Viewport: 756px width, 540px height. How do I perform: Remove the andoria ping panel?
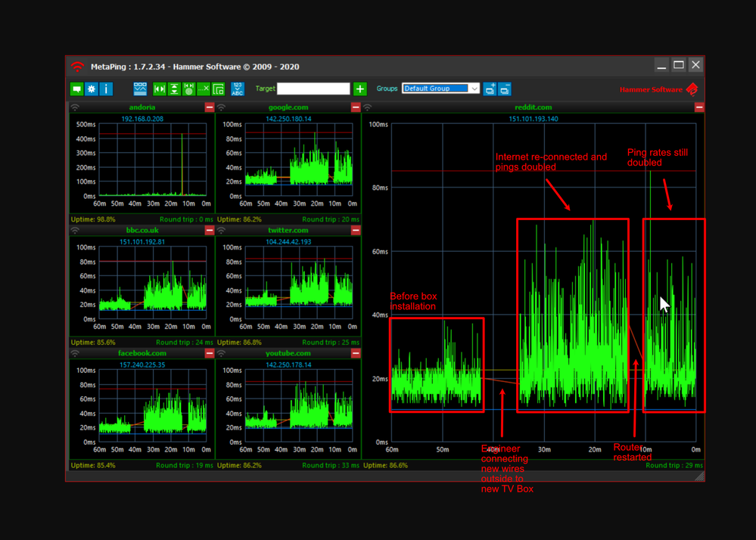coord(210,107)
